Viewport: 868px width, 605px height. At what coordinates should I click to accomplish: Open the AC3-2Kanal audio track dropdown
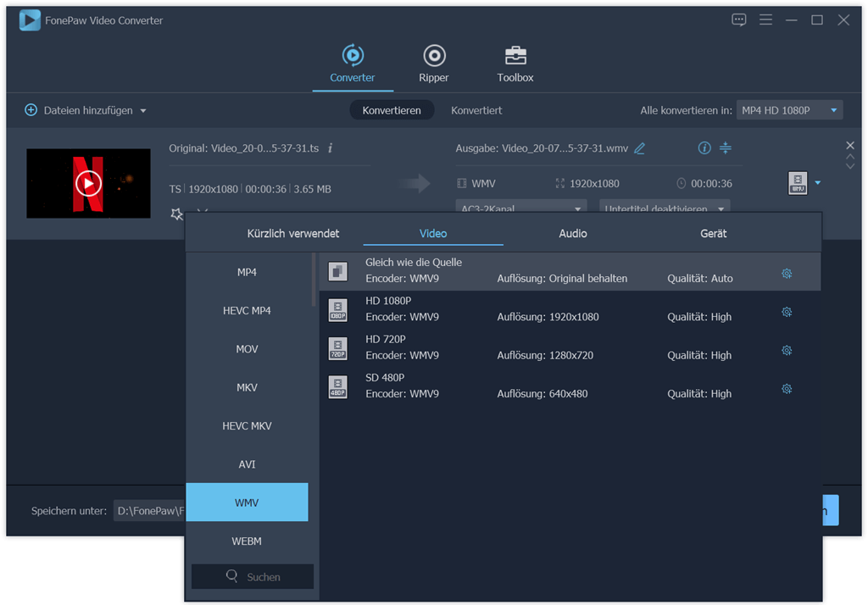(520, 207)
